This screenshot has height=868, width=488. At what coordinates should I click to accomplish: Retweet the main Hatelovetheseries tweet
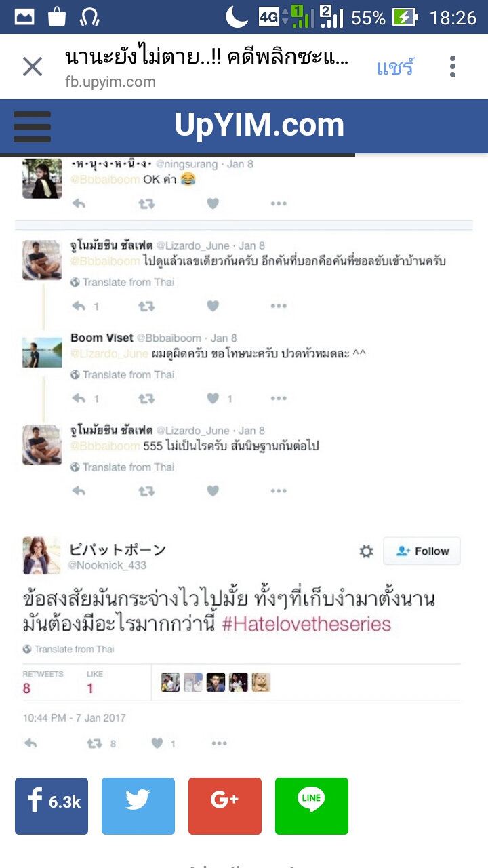coord(95,743)
